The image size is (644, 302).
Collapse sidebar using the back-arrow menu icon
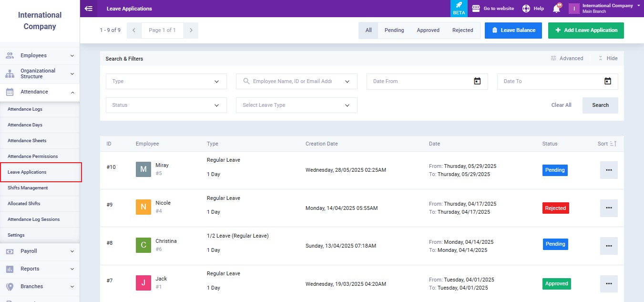tap(88, 9)
